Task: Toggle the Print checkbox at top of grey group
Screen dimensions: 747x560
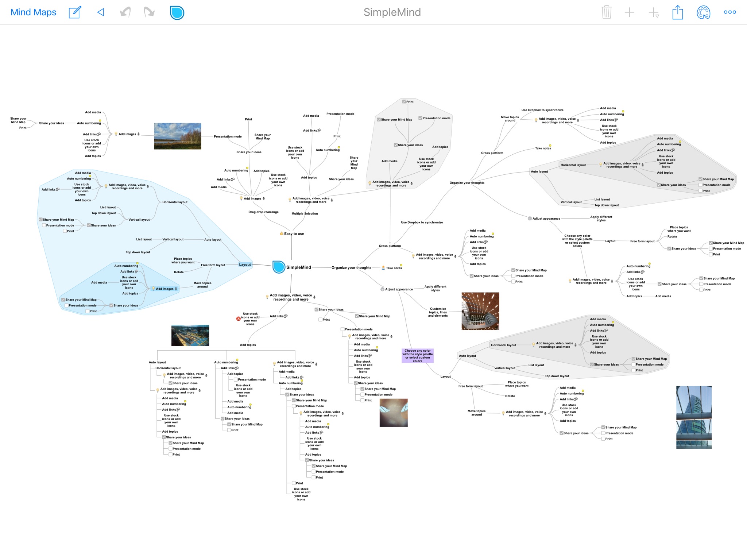Action: coord(404,101)
